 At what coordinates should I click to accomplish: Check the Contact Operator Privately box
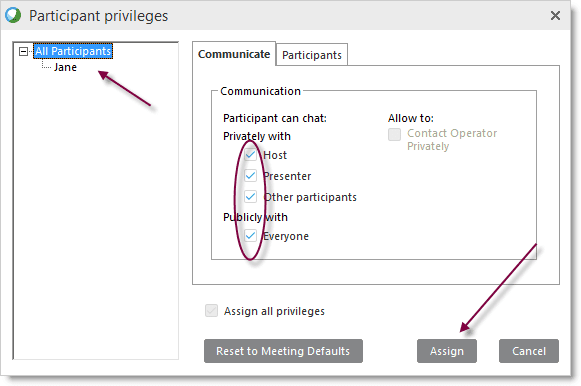tap(395, 134)
